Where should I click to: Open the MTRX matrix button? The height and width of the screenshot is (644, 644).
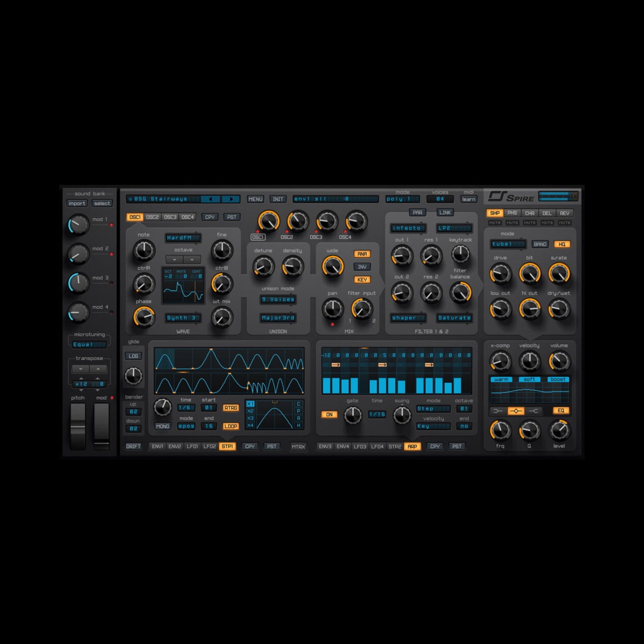point(298,447)
